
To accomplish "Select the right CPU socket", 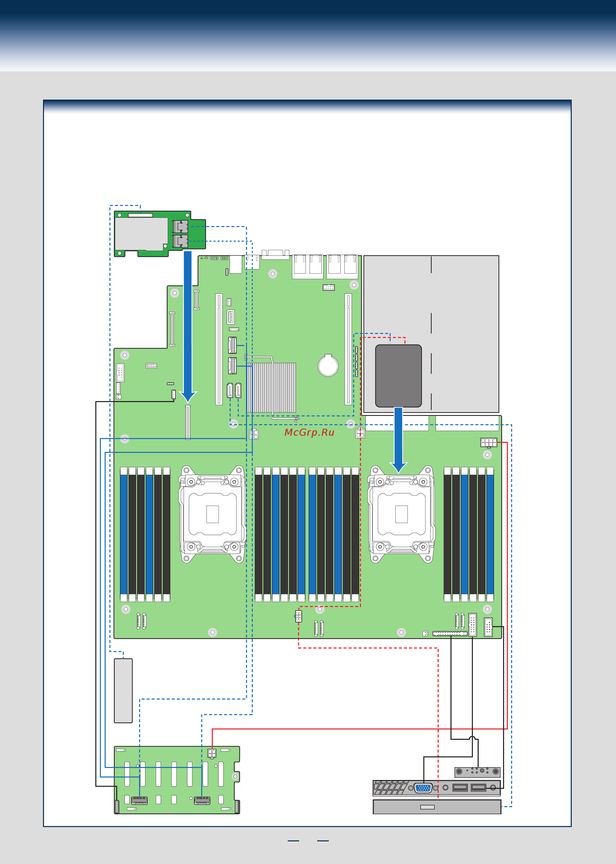I will [401, 514].
